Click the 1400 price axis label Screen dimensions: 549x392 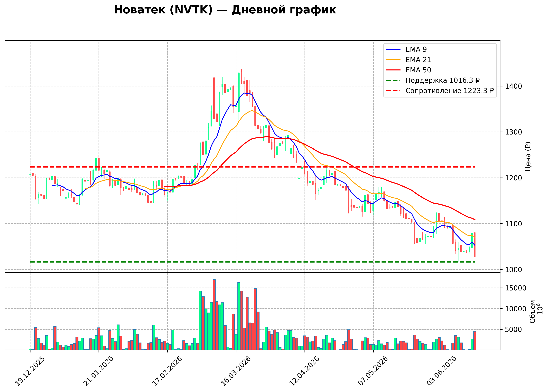[x=513, y=86]
